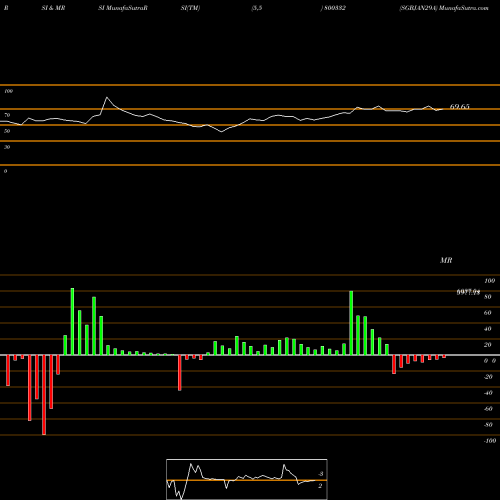Click the RSI axis label 50
The image size is (500, 500).
pos(7,131)
